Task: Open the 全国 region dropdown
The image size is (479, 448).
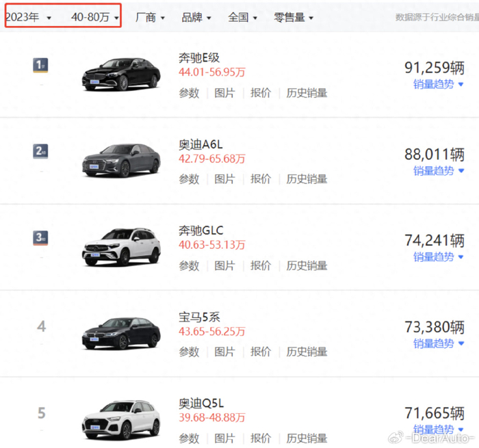Action: click(x=242, y=17)
